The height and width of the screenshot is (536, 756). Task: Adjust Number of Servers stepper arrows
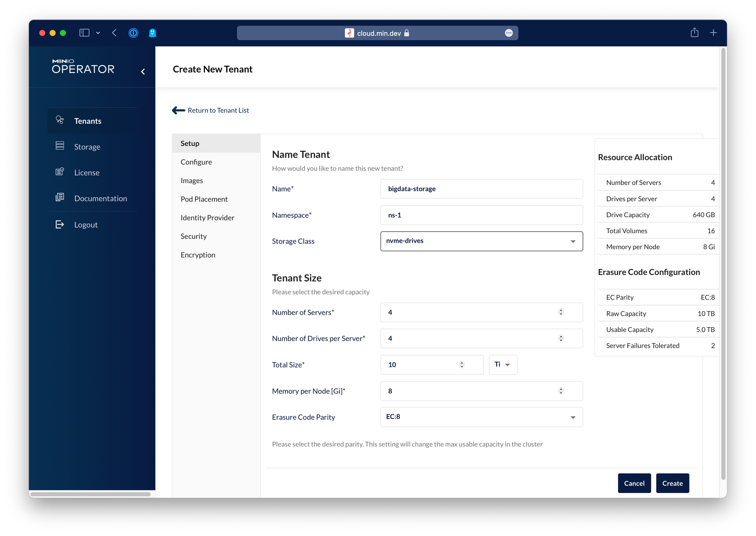pos(561,312)
